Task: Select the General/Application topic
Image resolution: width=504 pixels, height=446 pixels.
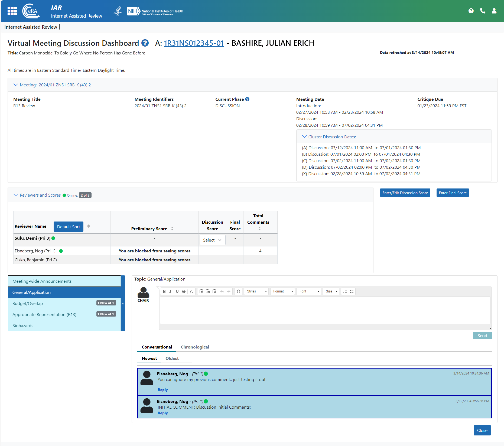Action: (64, 292)
